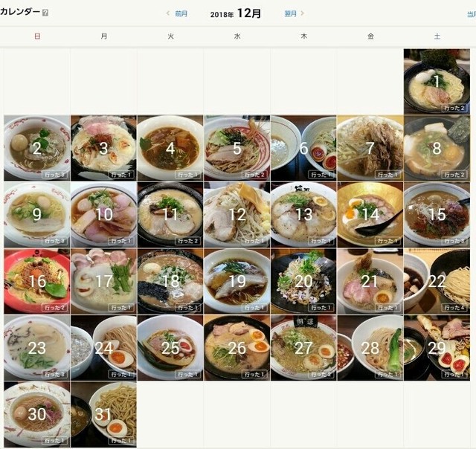
Task: Open the December 31 tsukemen thumbnail
Action: [x=103, y=414]
